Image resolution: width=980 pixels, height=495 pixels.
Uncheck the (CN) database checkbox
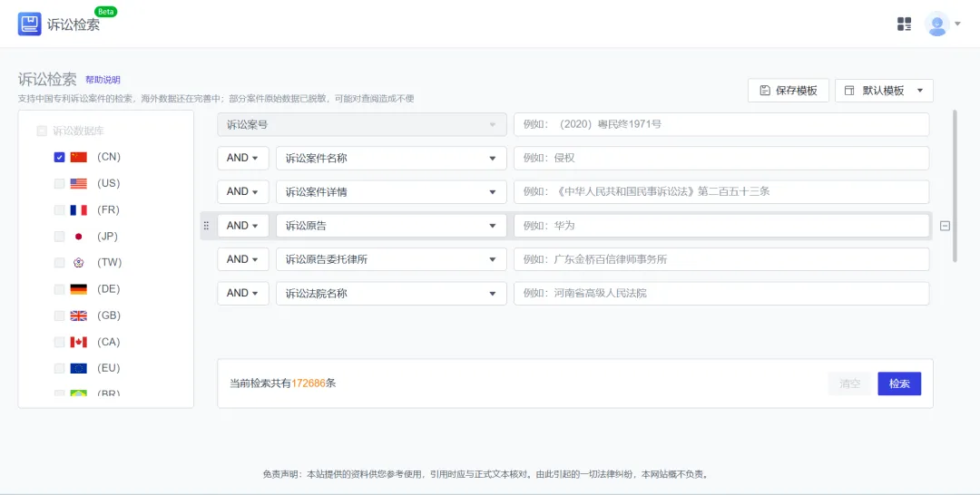59,158
